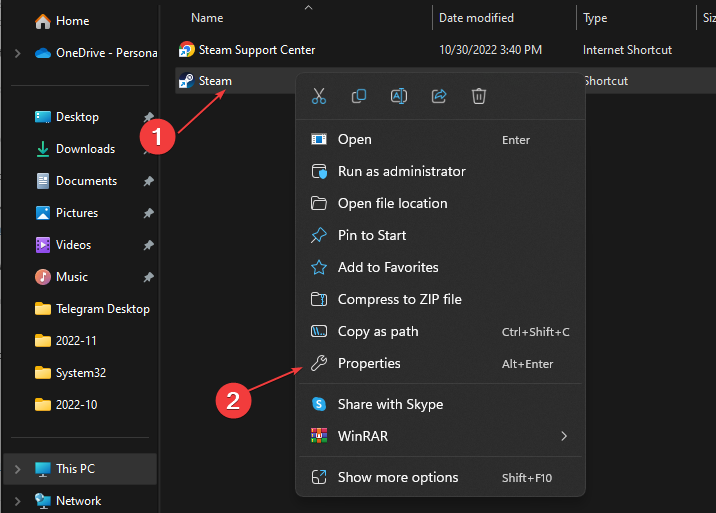Click the Documents icon in sidebar
This screenshot has height=513, width=716.
coord(43,181)
